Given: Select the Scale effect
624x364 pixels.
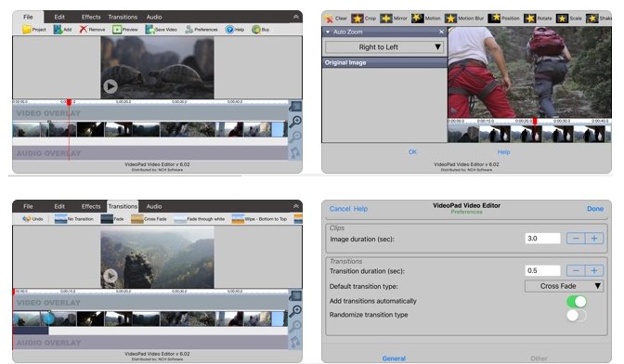Looking at the screenshot, I should tap(568, 19).
